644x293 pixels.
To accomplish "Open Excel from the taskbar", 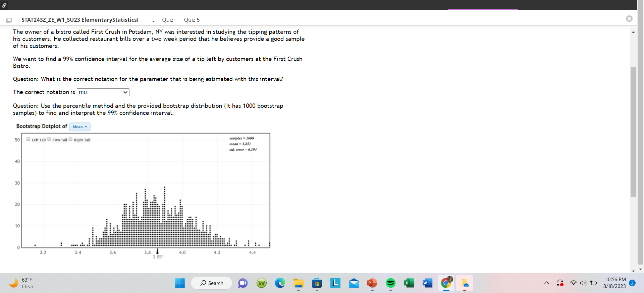I will click(409, 283).
